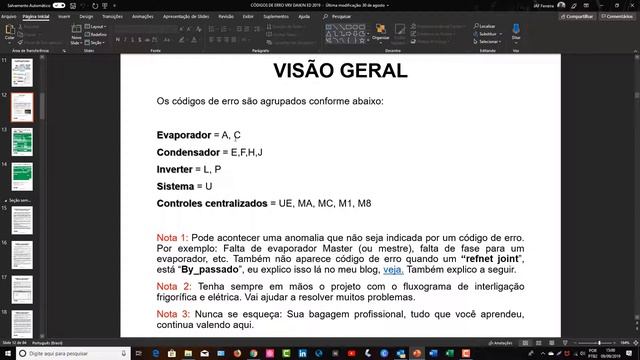Image resolution: width=640 pixels, height=360 pixels.
Task: Start slideshow from status bar icon
Action: point(565,343)
